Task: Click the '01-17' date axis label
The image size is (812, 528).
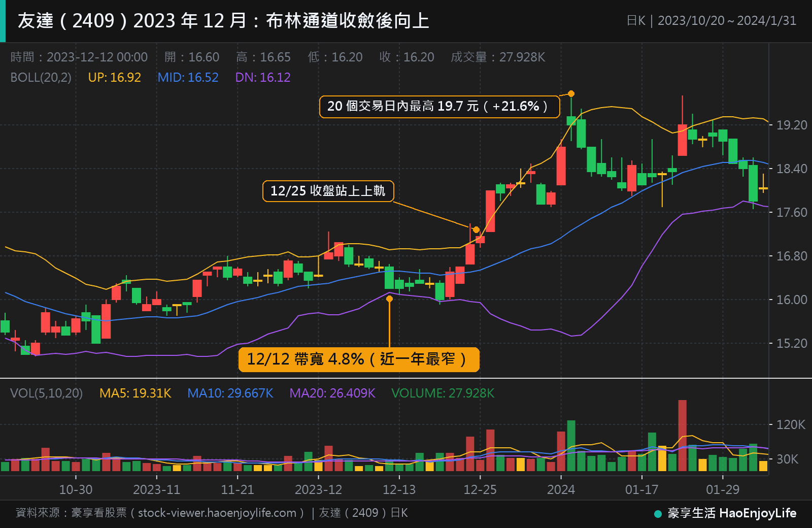Action: pyautogui.click(x=641, y=489)
